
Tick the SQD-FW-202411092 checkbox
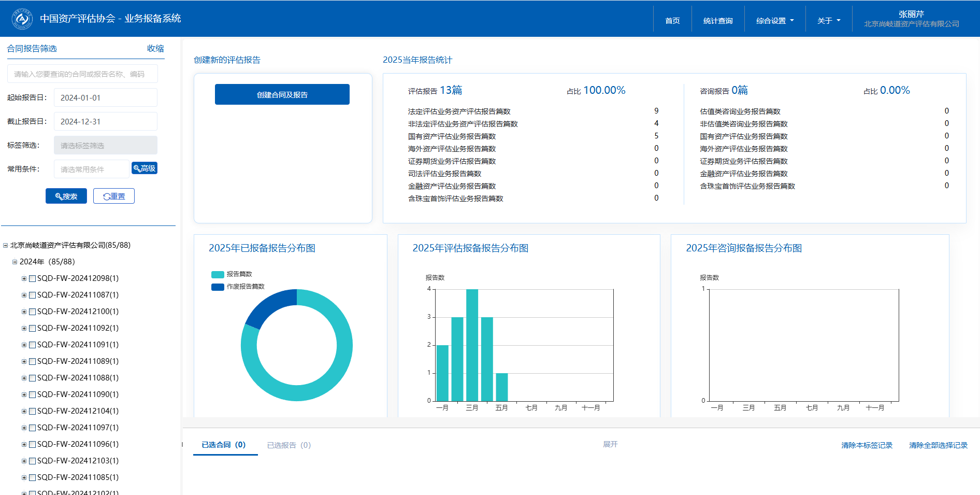click(x=33, y=329)
